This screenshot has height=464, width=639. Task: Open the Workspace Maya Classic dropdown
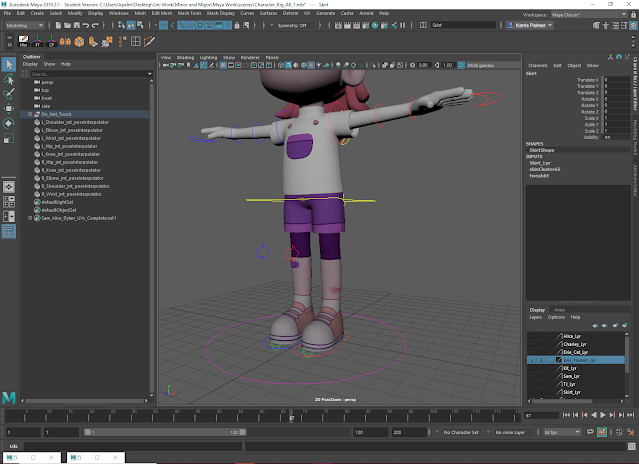coord(589,15)
